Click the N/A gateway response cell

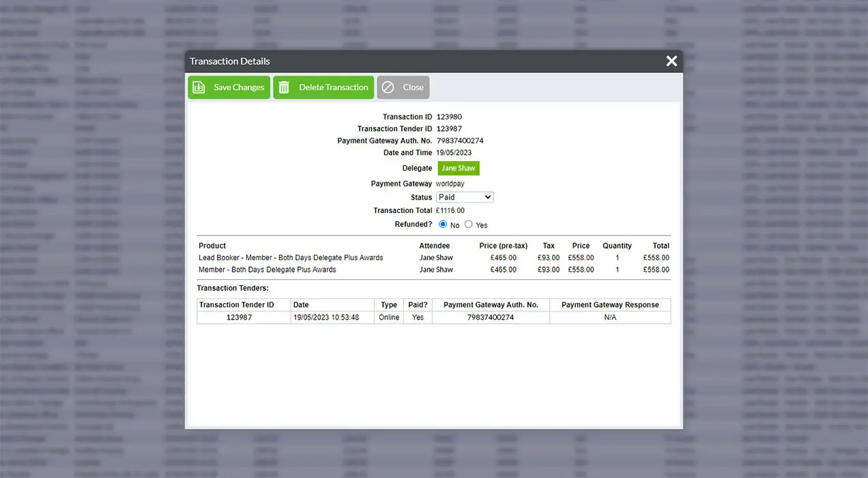(x=610, y=318)
